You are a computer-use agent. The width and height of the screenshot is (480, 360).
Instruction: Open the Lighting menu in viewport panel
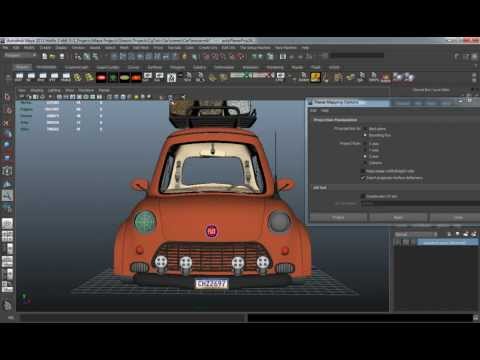(54, 90)
